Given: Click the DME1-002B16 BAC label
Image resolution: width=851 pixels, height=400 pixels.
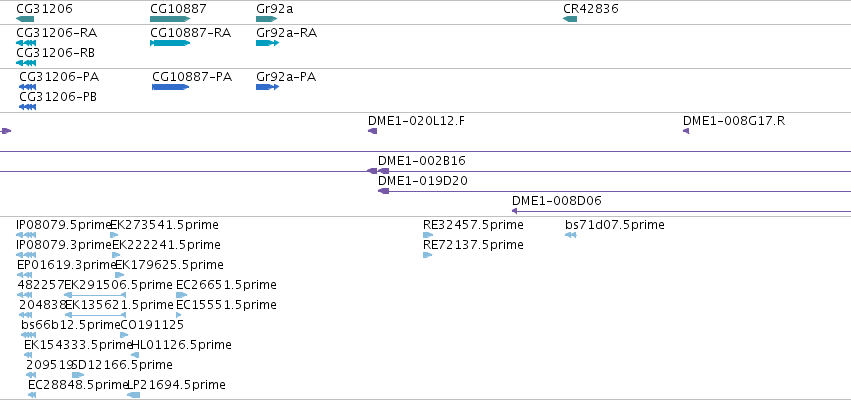Looking at the screenshot, I should pos(422,161).
